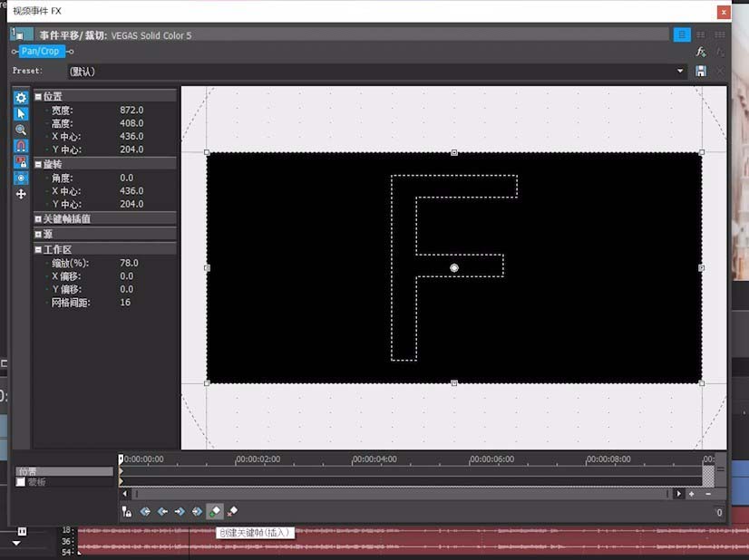This screenshot has width=749, height=560.
Task: Jump to First Keyframe button
Action: point(145,512)
